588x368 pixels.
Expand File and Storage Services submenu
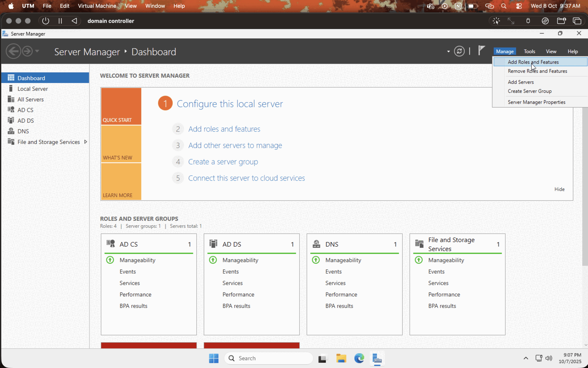[x=85, y=142]
